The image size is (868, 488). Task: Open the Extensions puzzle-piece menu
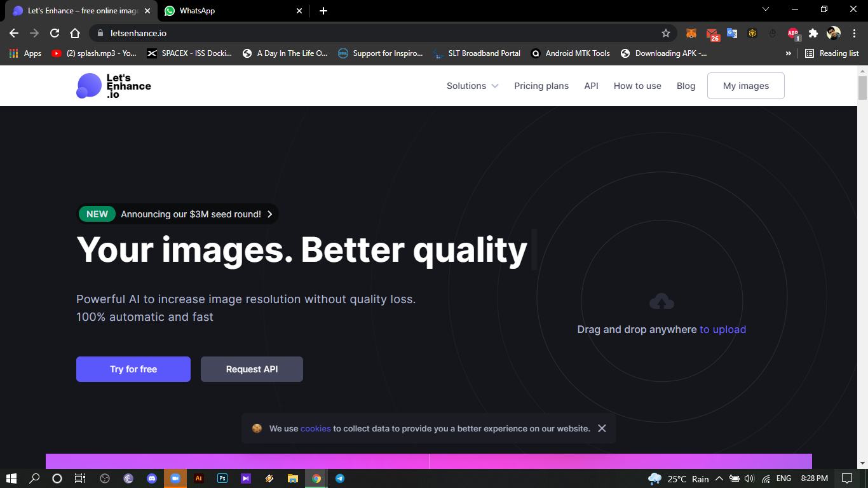[x=813, y=33]
